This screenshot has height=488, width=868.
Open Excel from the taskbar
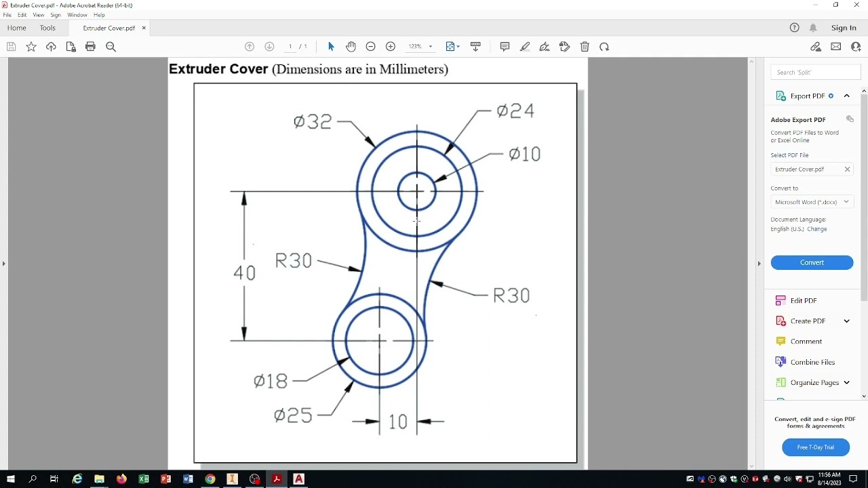(x=144, y=479)
